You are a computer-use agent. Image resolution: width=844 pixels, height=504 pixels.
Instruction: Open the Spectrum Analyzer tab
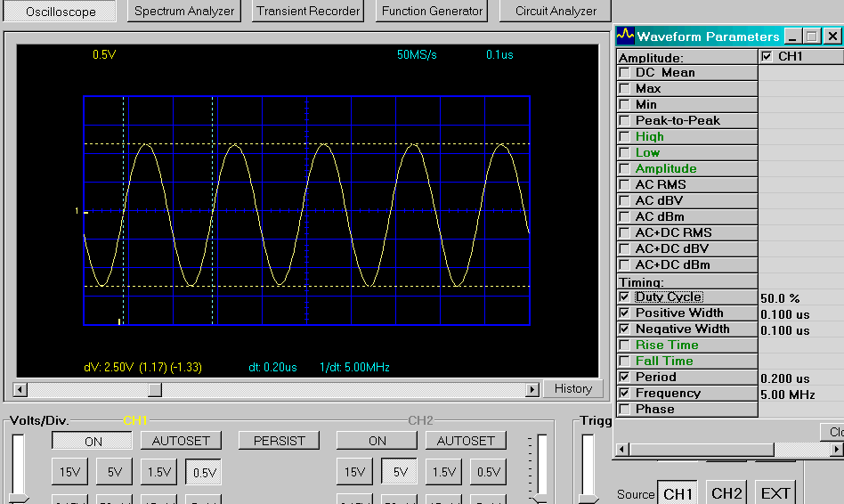click(184, 12)
